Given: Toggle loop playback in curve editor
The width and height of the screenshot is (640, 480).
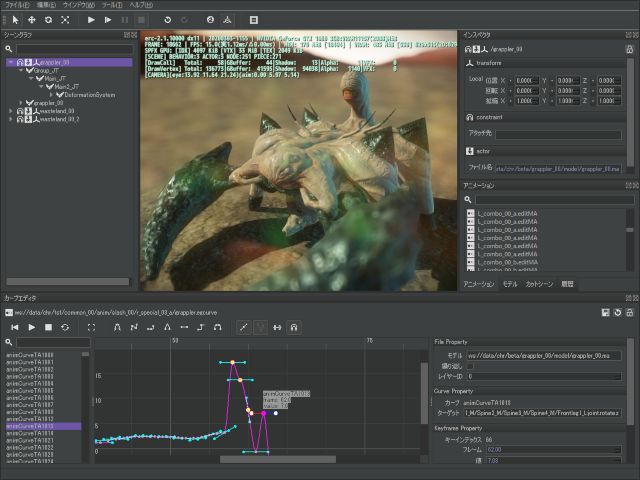Looking at the screenshot, I should 65,327.
